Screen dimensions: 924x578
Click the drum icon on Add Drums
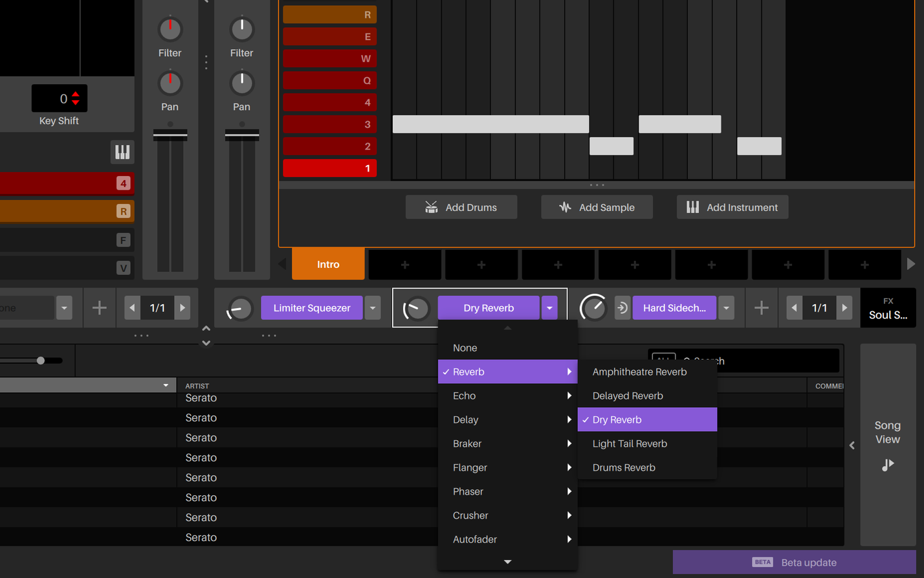click(x=430, y=207)
